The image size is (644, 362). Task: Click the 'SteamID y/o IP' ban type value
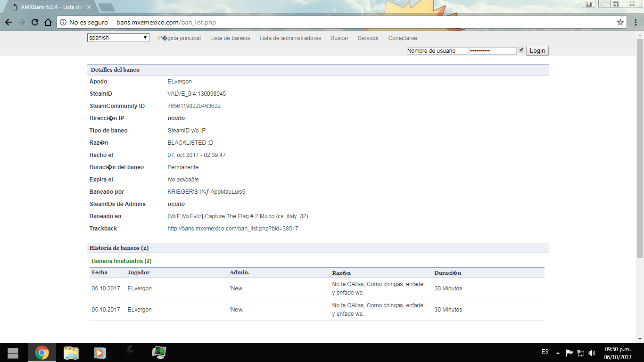(x=187, y=131)
